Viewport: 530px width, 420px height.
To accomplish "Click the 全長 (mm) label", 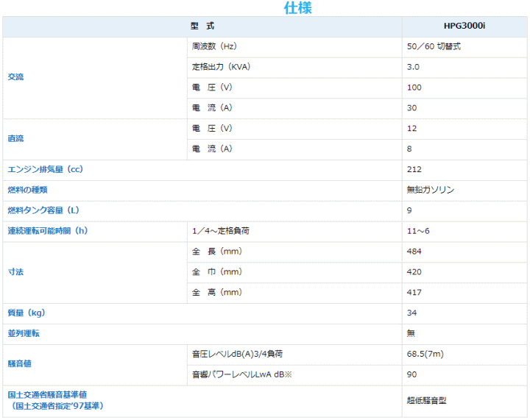I will (217, 251).
